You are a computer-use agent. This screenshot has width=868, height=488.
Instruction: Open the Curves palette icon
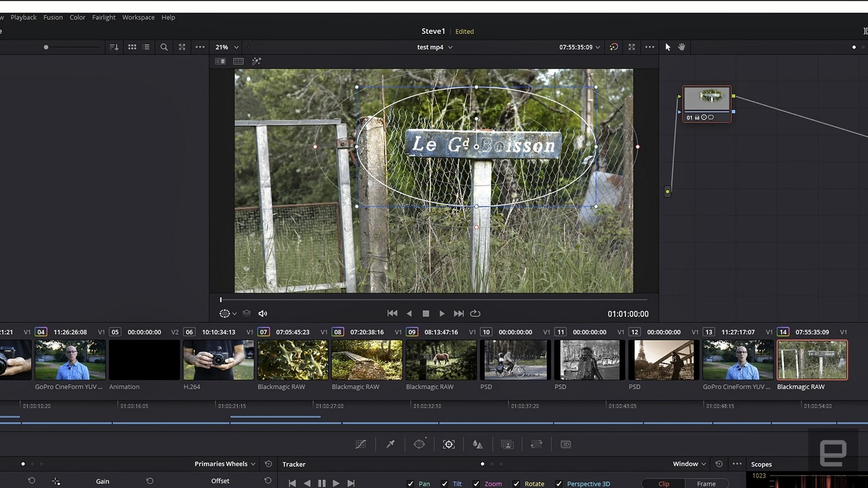point(360,444)
